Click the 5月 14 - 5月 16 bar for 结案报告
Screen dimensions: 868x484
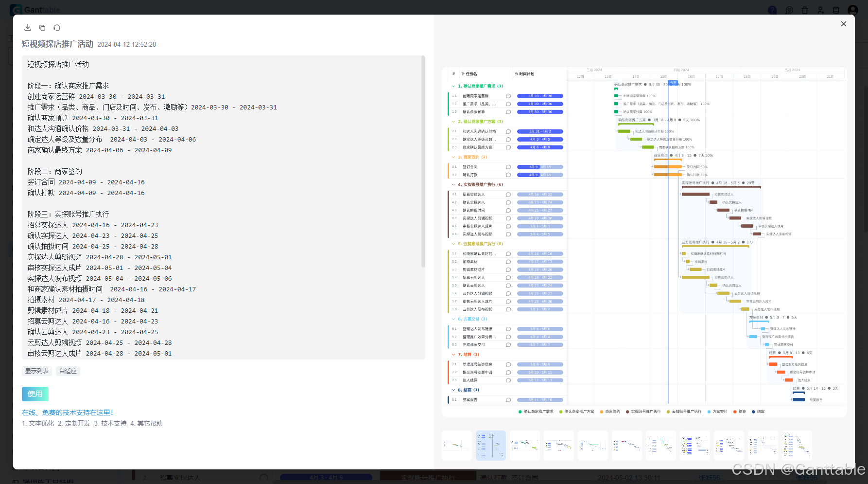540,400
